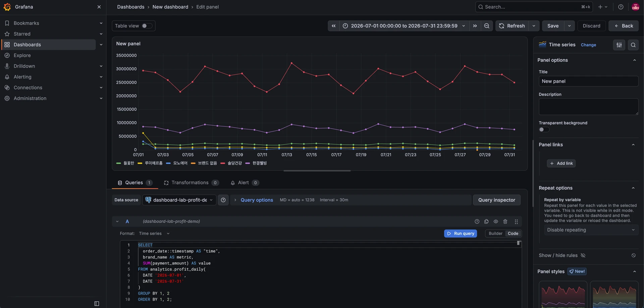This screenshot has height=308, width=644.
Task: Focus the Search field in top bar
Action: pos(534,7)
